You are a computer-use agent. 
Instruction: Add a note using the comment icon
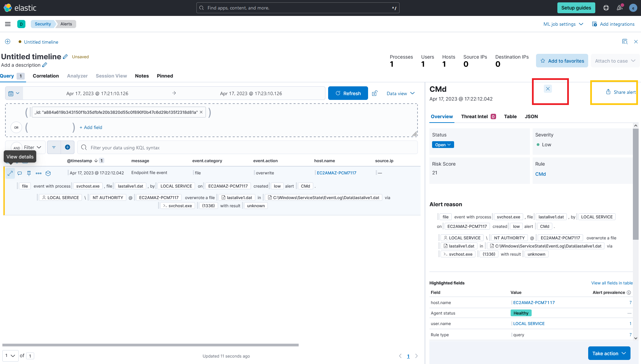19,173
